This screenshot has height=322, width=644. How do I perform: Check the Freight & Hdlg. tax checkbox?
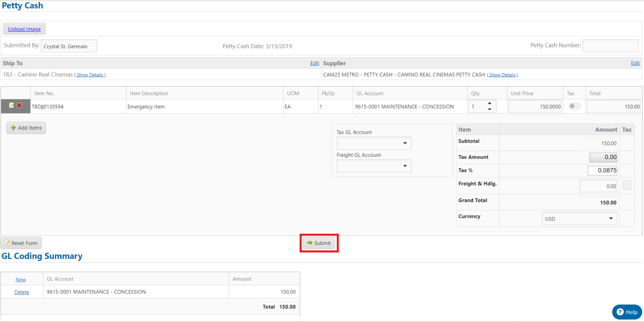(x=627, y=185)
